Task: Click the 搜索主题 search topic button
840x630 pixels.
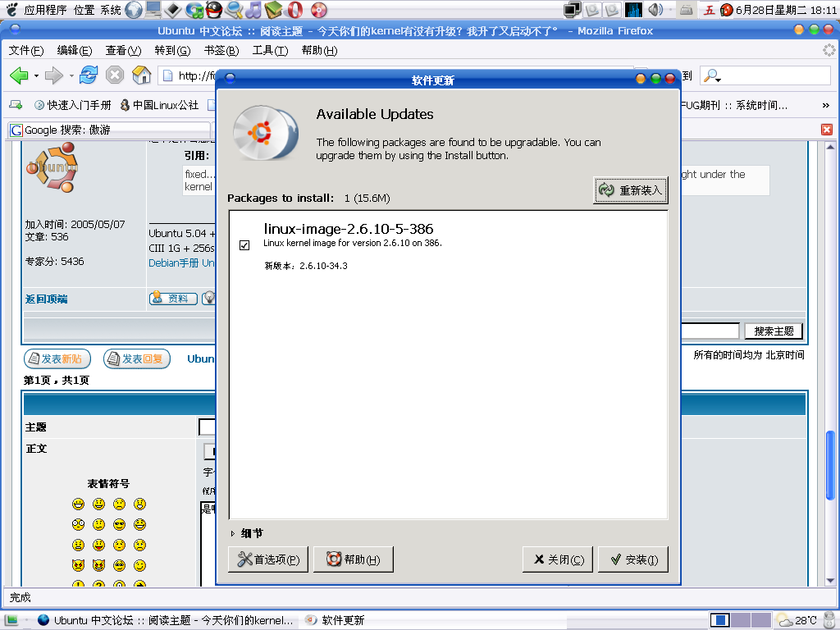Action: (x=774, y=331)
